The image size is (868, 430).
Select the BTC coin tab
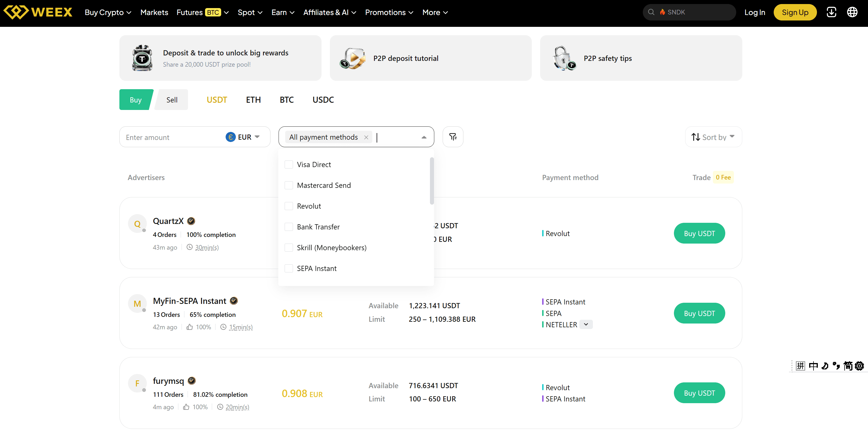287,100
